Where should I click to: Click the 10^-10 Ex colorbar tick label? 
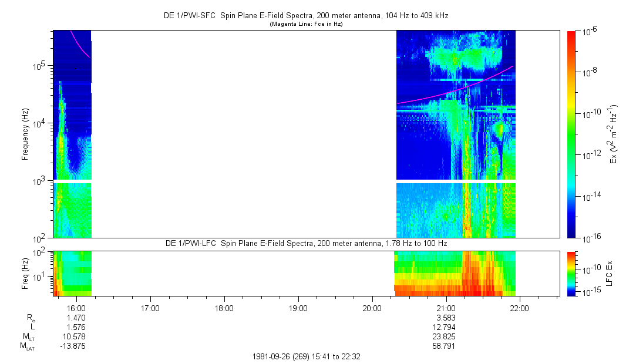(x=591, y=114)
